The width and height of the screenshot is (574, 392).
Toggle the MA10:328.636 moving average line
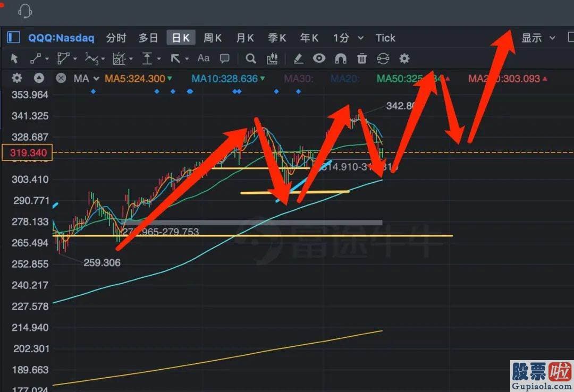coord(229,79)
